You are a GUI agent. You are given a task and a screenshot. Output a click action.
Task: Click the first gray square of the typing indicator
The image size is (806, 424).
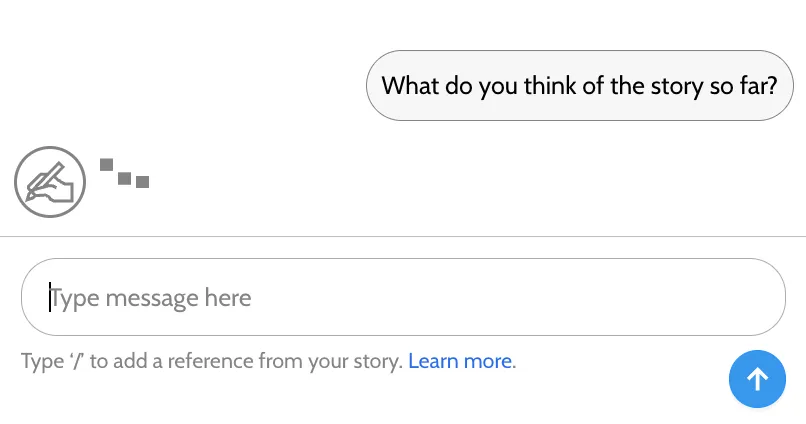(107, 165)
